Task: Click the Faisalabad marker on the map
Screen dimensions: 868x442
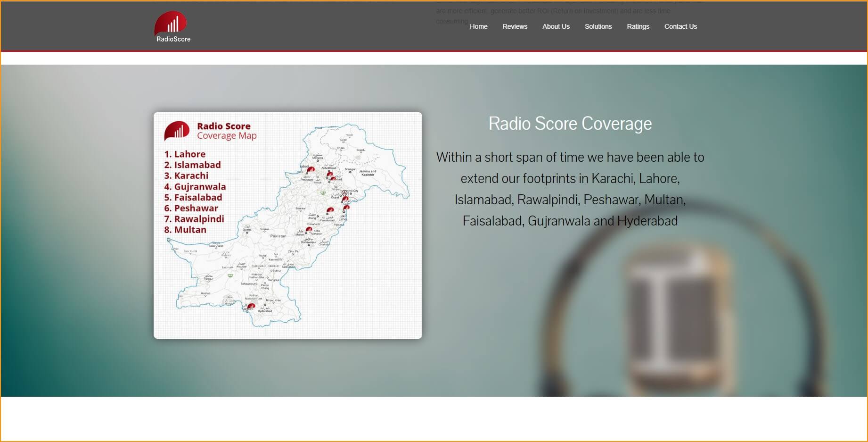Action: pyautogui.click(x=330, y=210)
